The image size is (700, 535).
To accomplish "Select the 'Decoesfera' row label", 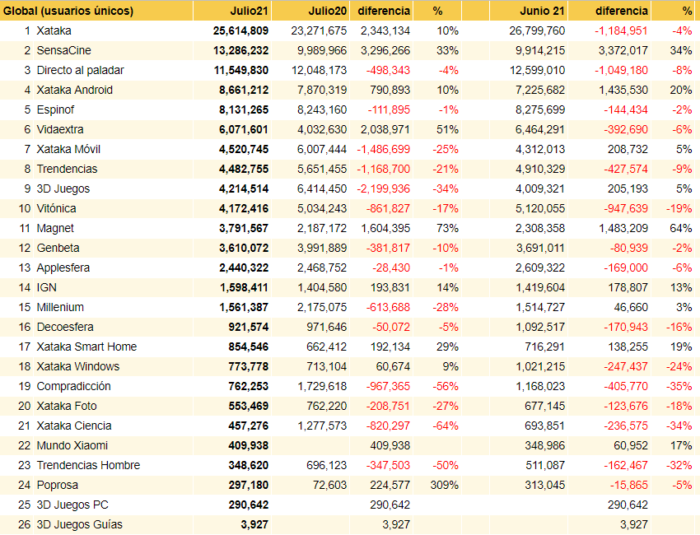I will pyautogui.click(x=65, y=327).
